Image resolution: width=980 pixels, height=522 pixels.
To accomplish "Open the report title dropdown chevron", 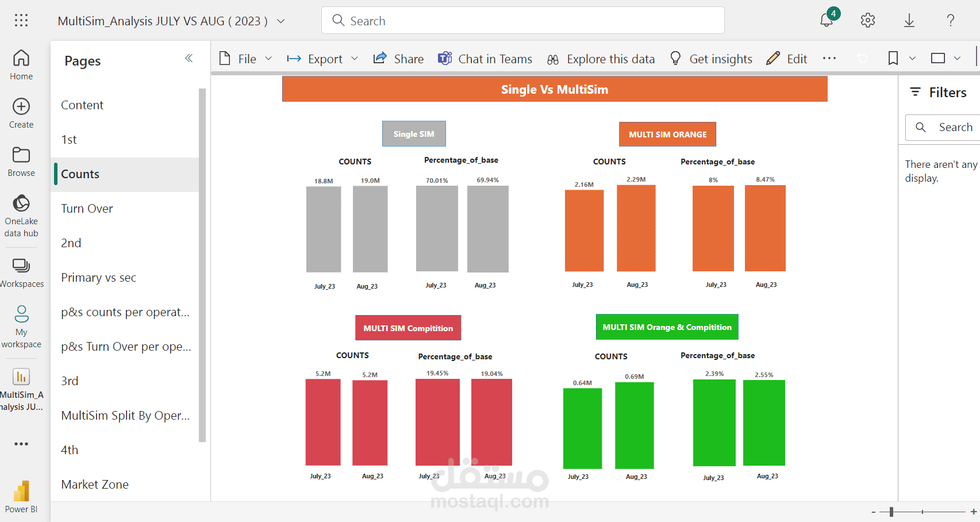I will [280, 21].
